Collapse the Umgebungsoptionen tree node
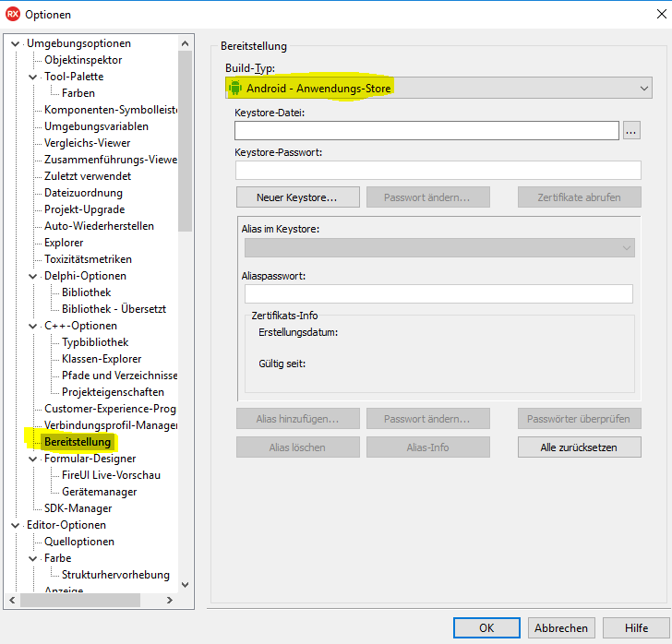Image resolution: width=672 pixels, height=644 pixels. [15, 43]
